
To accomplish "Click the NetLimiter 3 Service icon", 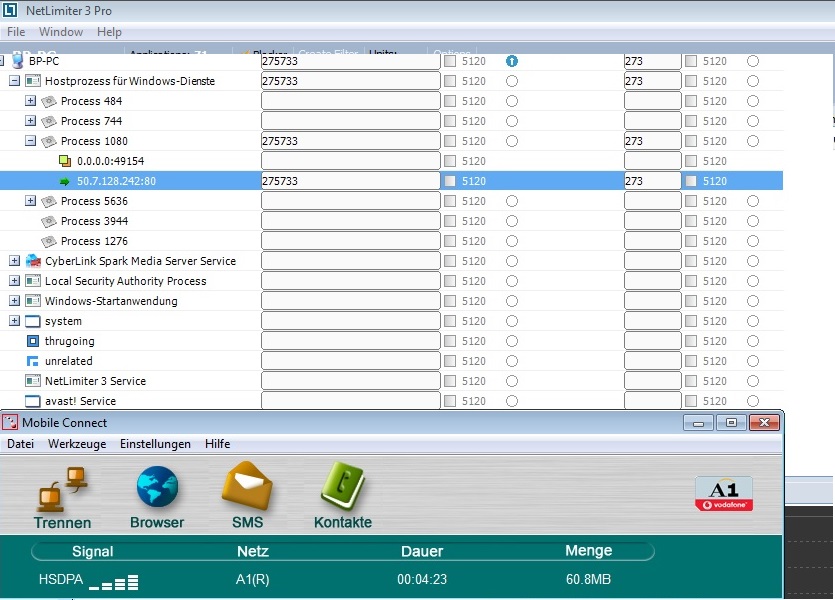I will click(33, 381).
